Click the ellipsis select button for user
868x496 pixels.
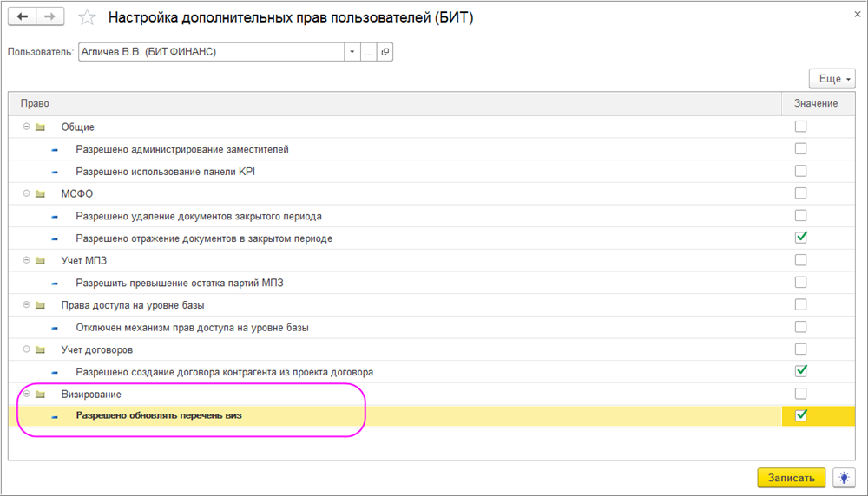pyautogui.click(x=369, y=52)
